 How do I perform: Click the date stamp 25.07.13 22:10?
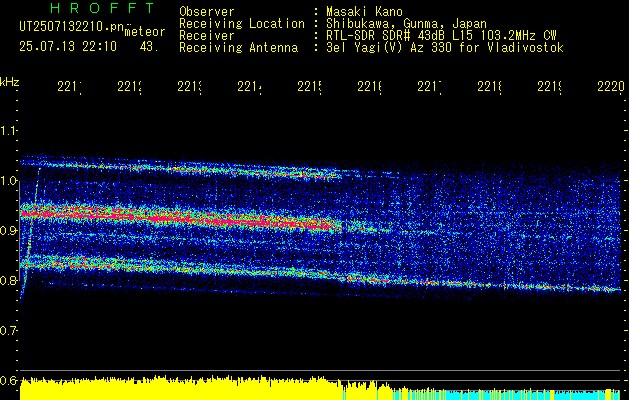coord(68,47)
